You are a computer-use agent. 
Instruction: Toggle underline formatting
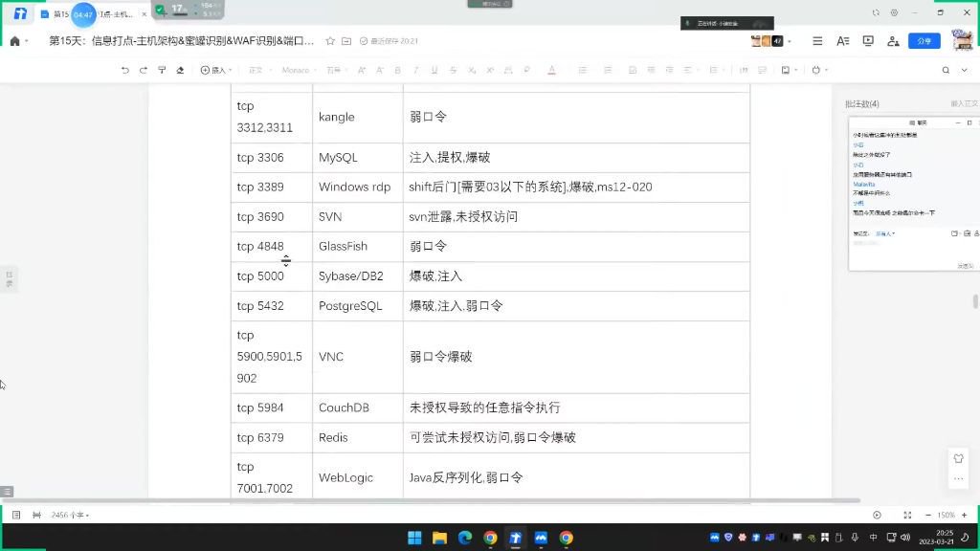click(434, 70)
